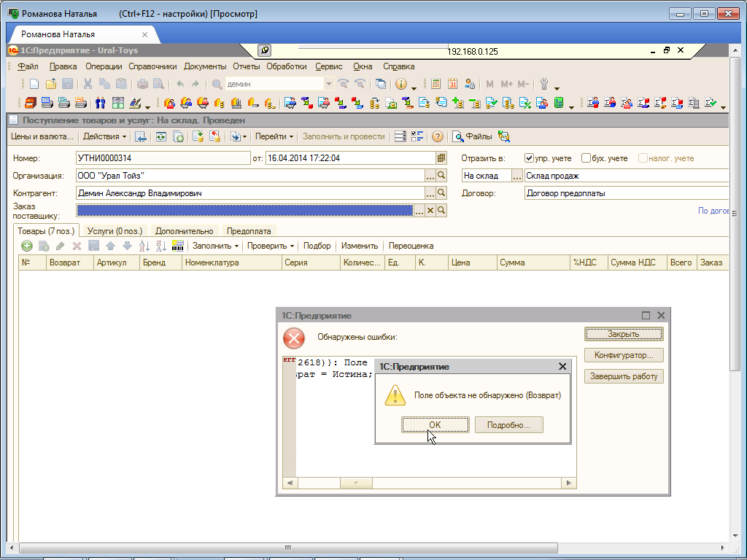Open the calendar icon showing 31
This screenshot has height=560, width=747.
coord(452,85)
